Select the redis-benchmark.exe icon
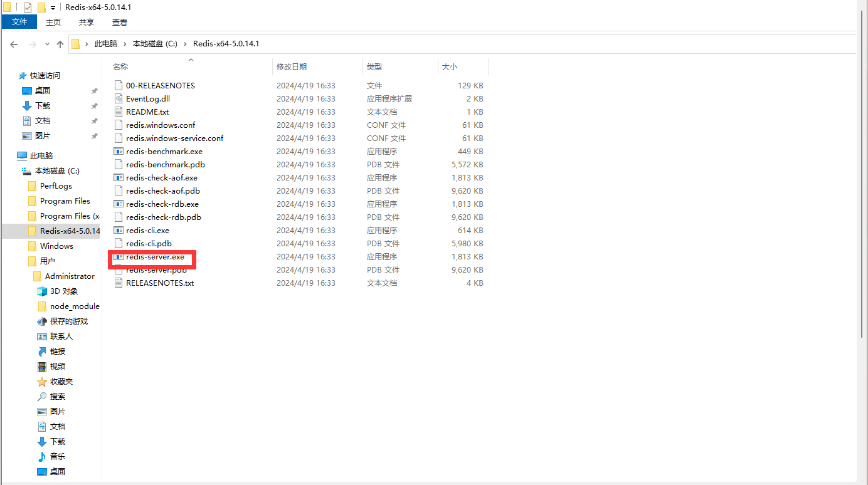This screenshot has width=868, height=485. 119,152
